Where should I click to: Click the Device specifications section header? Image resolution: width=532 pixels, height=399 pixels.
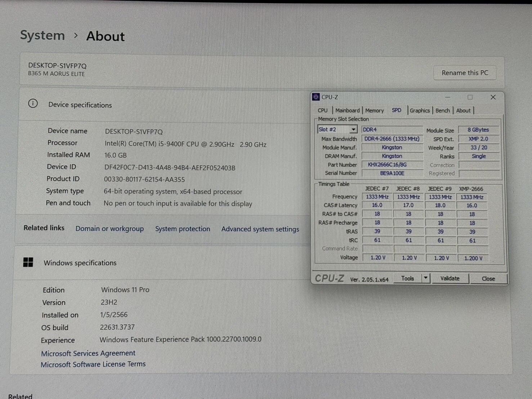[x=80, y=105]
